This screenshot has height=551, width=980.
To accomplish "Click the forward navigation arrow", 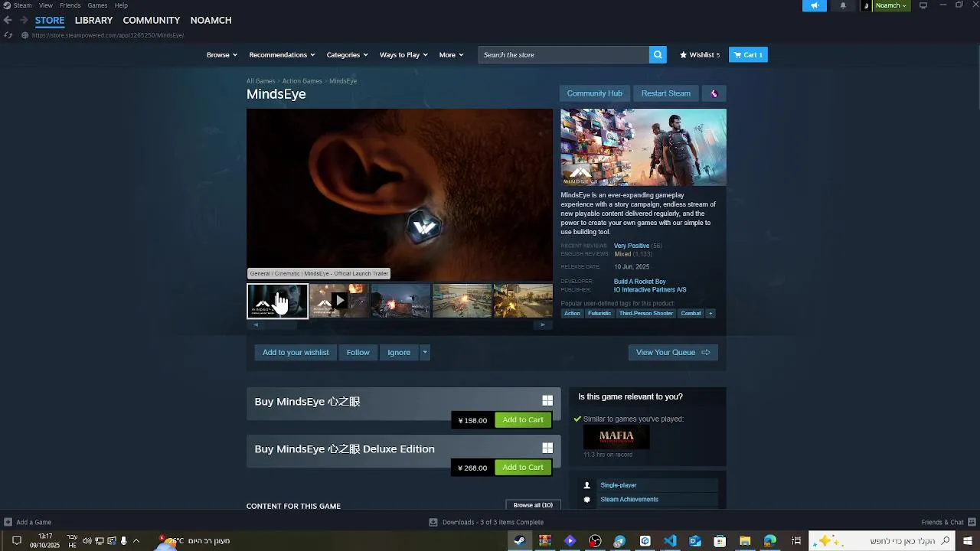I will [24, 21].
